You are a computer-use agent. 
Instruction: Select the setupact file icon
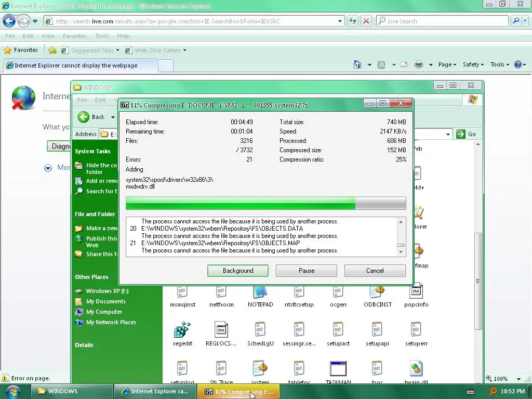pos(338,334)
